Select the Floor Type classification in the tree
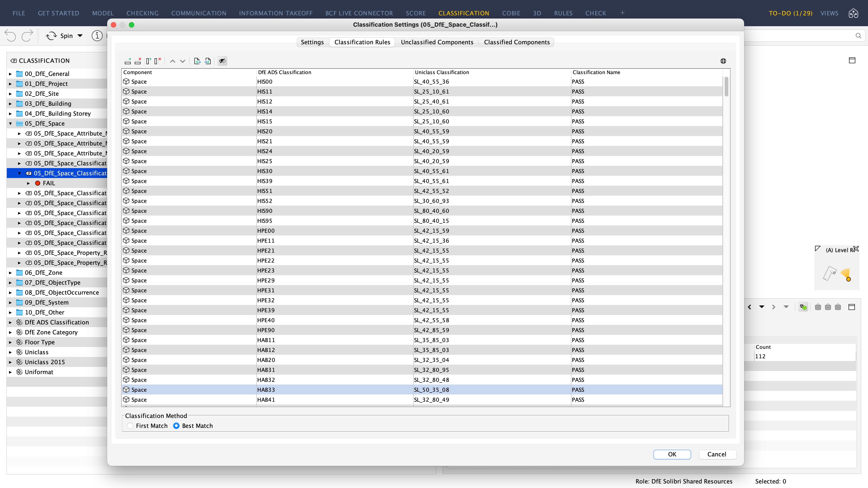The width and height of the screenshot is (868, 488). click(x=39, y=342)
